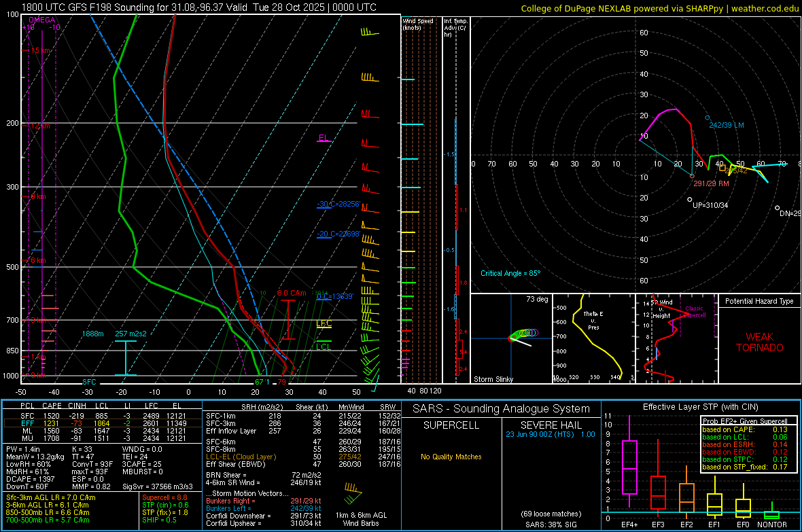The height and width of the screenshot is (532, 802).
Task: Click the Inf. Temp. Adv. panel header
Action: tap(455, 28)
